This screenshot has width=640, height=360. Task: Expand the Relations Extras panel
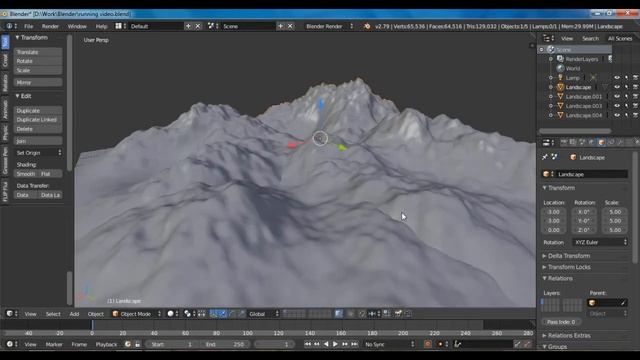pos(569,336)
